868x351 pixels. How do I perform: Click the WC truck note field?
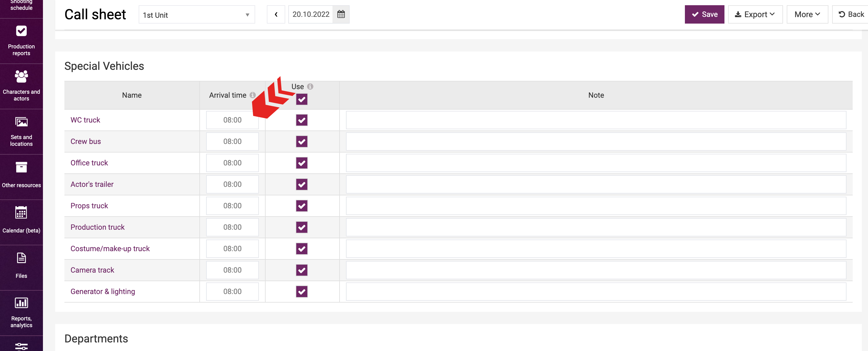coord(596,120)
